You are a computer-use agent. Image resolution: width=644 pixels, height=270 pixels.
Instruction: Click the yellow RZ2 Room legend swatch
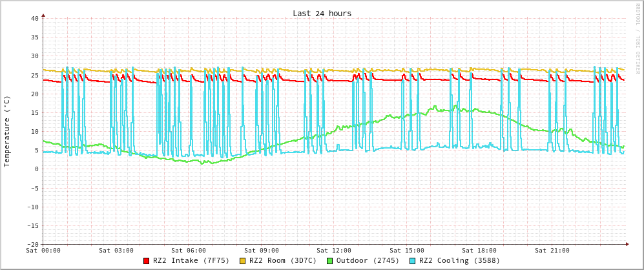tap(243, 261)
